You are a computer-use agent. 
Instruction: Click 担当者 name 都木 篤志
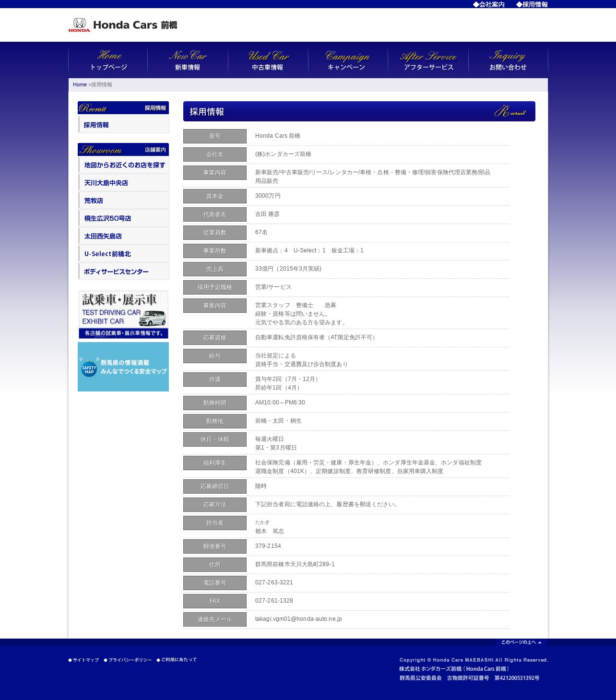click(270, 531)
